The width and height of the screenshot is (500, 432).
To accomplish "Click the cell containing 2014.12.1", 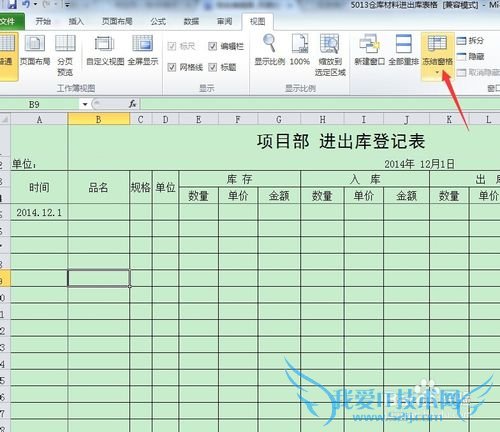I will 39,212.
